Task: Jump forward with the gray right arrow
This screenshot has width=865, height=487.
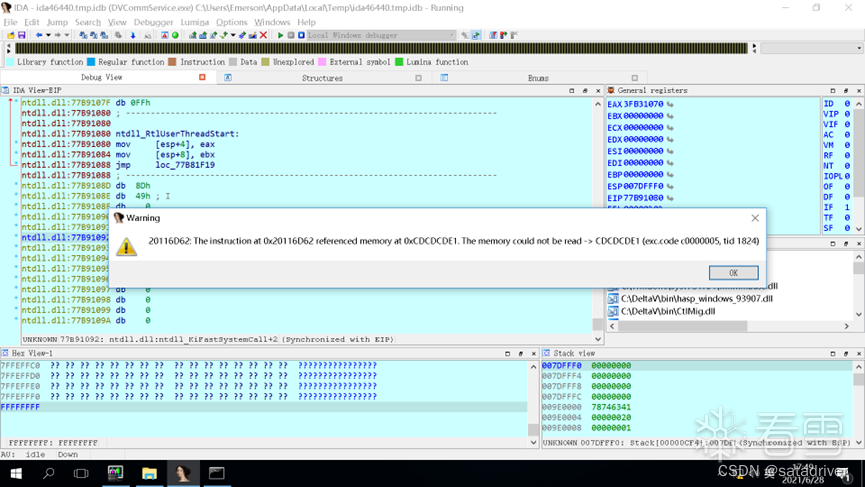Action: 57,35
